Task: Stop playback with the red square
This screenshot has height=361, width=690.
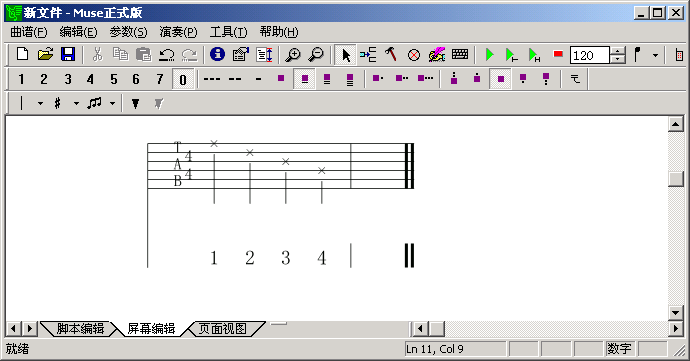Action: tap(558, 54)
